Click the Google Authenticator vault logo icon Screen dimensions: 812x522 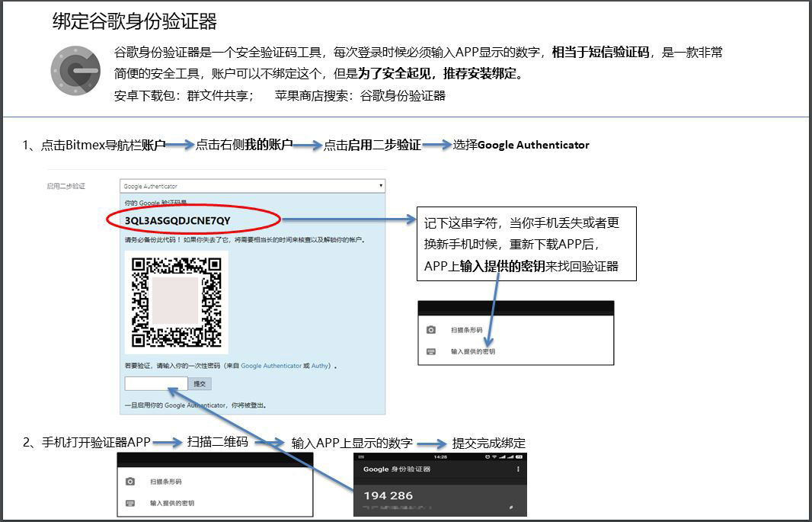(75, 70)
